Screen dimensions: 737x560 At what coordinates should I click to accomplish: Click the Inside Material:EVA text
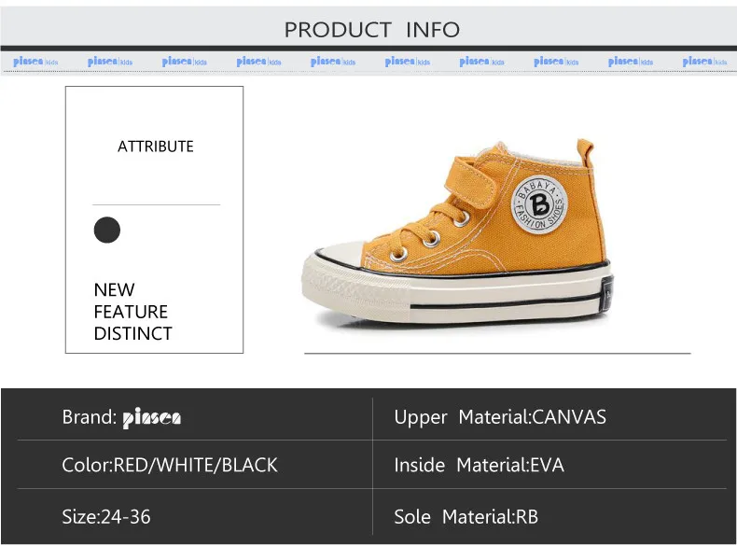coord(479,465)
